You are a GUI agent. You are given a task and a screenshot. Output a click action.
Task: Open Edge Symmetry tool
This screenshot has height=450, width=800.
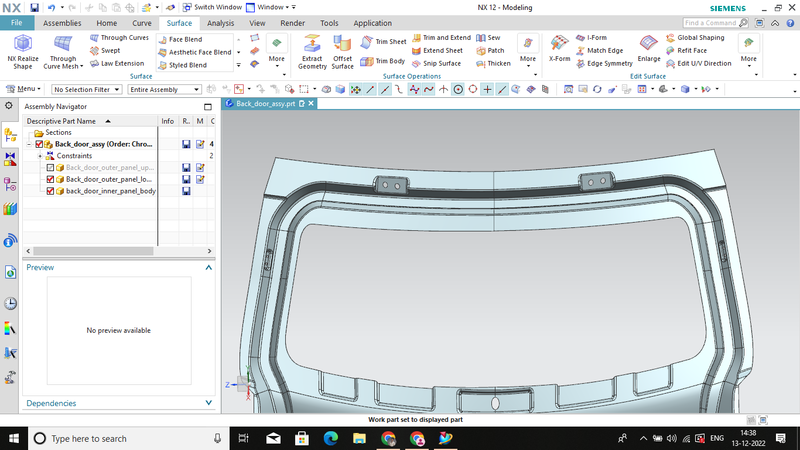point(604,63)
